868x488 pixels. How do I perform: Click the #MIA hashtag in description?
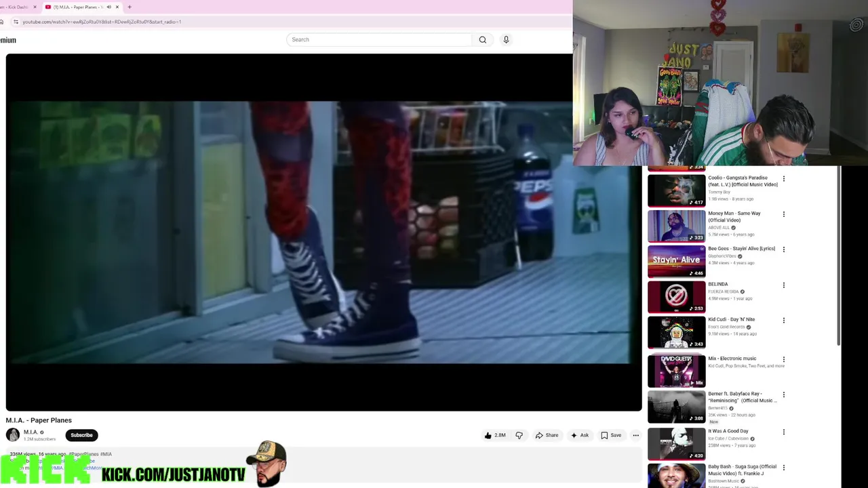106,454
